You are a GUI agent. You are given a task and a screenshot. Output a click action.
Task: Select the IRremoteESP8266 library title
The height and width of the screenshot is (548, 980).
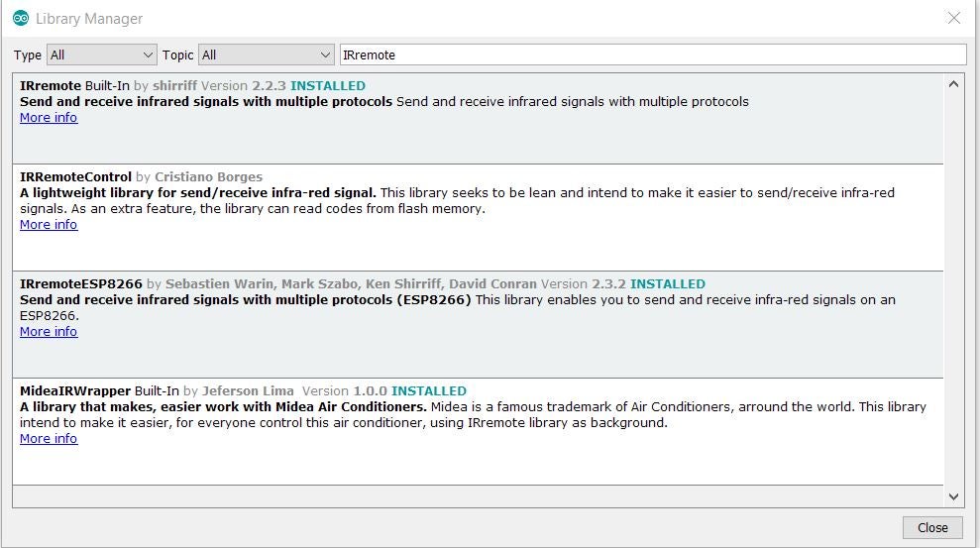(81, 283)
